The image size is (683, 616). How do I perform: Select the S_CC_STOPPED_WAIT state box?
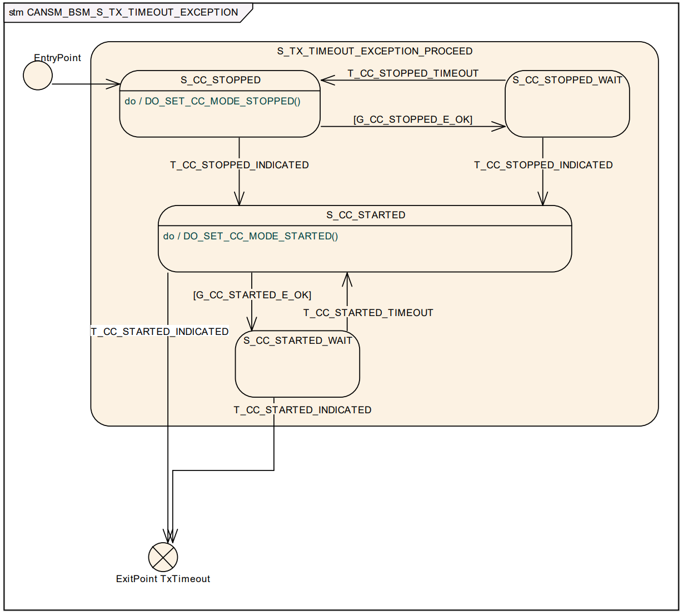coord(567,103)
